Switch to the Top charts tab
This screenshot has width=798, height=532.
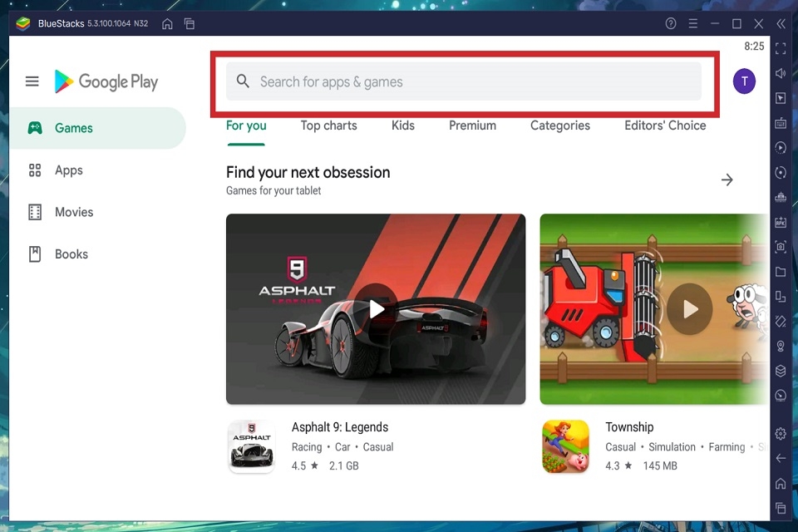(329, 126)
